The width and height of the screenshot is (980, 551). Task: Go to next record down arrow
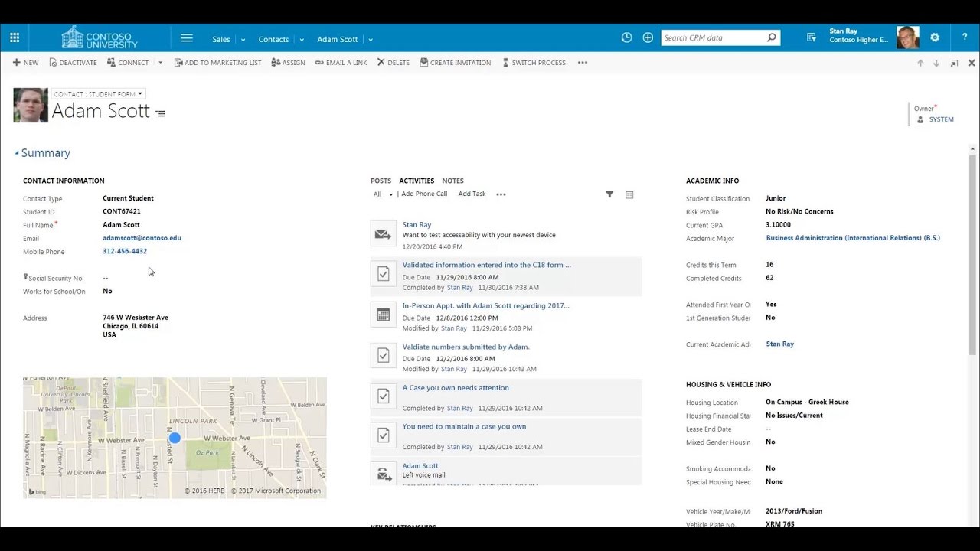click(936, 63)
